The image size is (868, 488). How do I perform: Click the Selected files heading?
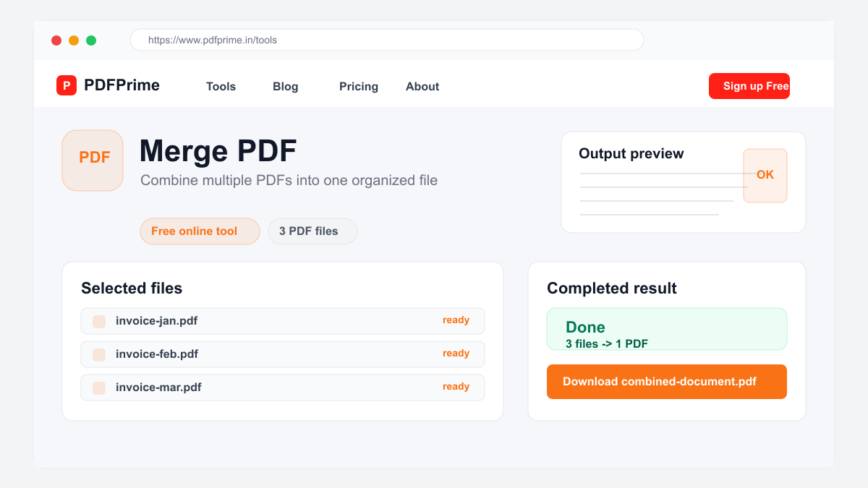(132, 288)
